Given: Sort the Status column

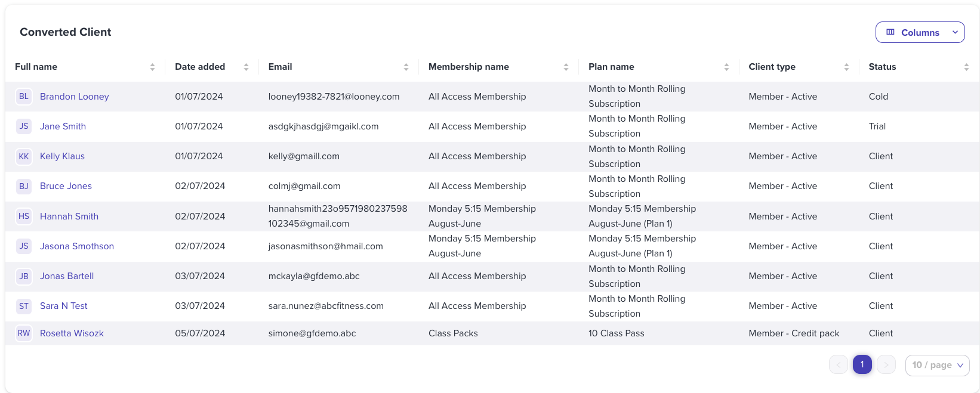Looking at the screenshot, I should [966, 67].
